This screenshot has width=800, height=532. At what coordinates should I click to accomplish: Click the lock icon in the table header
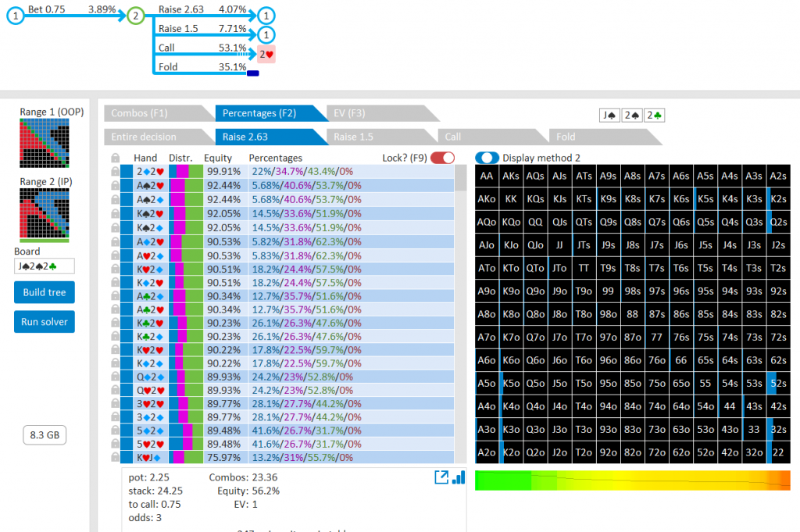click(x=115, y=158)
